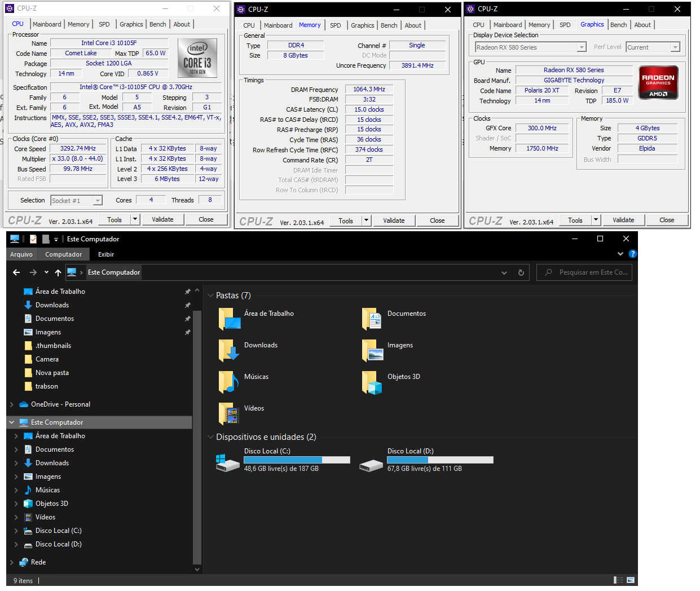The height and width of the screenshot is (591, 700).
Task: Click OneDrive cloud icon in sidebar
Action: point(24,404)
